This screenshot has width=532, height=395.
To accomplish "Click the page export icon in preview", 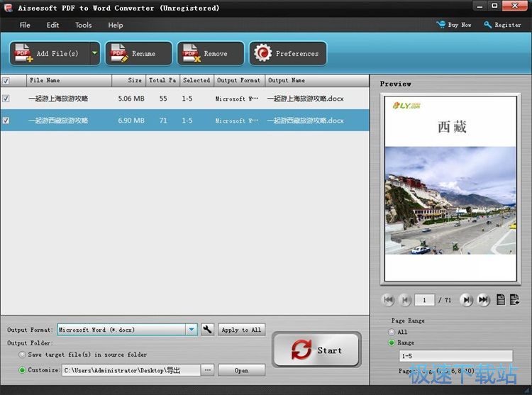I will 514,300.
